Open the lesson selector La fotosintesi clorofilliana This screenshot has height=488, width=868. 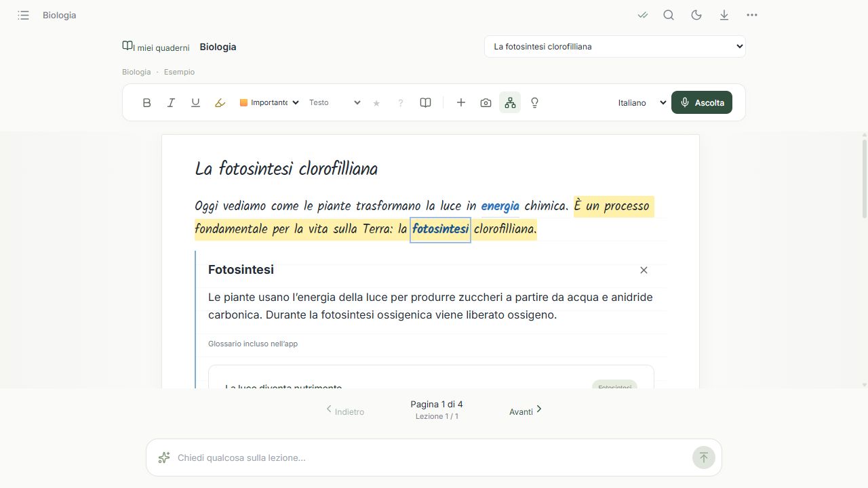[615, 46]
